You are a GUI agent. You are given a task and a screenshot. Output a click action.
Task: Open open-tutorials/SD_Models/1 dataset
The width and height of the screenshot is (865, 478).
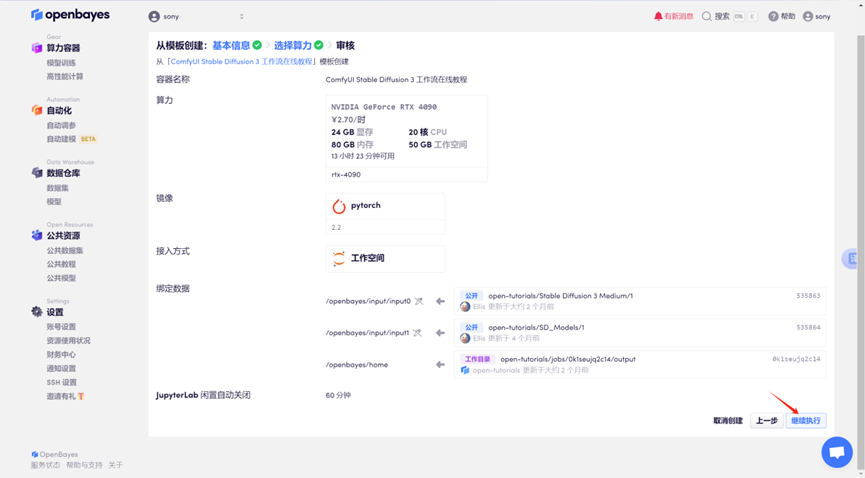(536, 327)
